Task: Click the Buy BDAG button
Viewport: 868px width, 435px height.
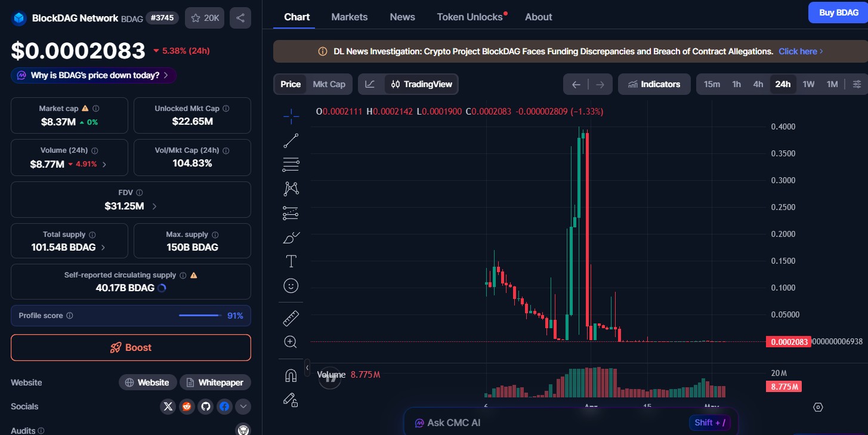Action: click(839, 13)
